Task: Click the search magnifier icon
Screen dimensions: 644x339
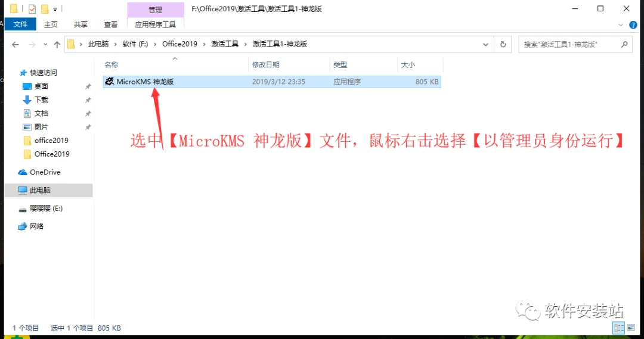Action: 624,44
